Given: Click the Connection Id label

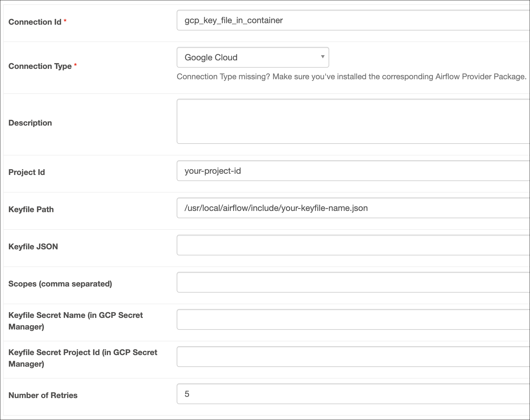Looking at the screenshot, I should click(x=35, y=22).
